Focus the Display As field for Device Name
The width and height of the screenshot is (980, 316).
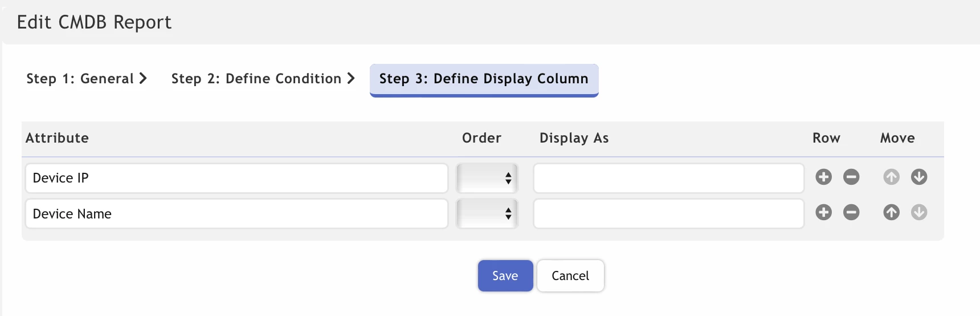click(x=669, y=213)
